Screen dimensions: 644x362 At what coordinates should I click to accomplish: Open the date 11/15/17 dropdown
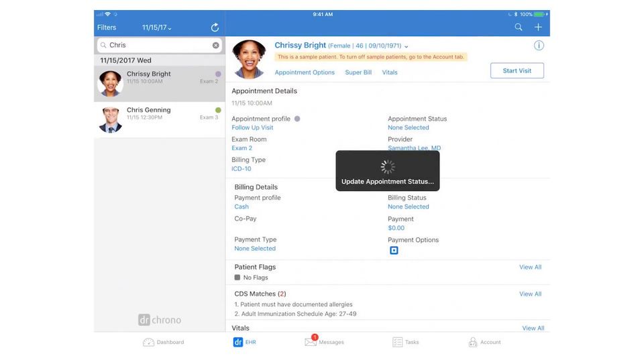(x=157, y=27)
